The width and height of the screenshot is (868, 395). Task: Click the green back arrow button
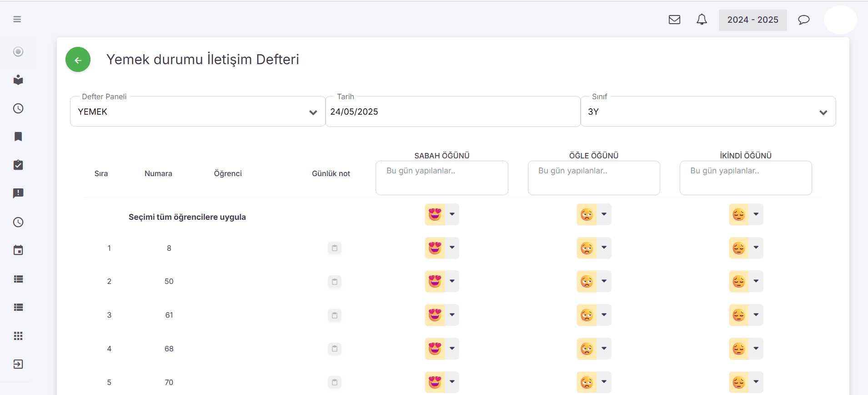pyautogui.click(x=78, y=60)
